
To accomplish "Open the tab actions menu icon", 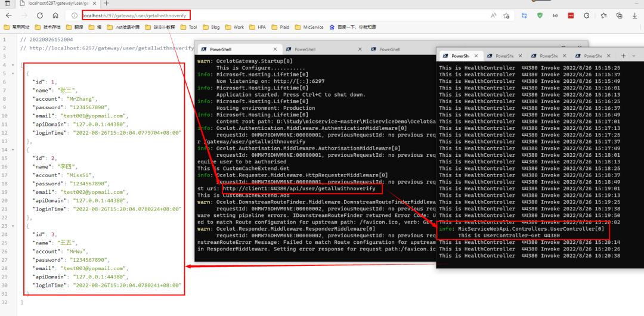I will coord(7,4).
